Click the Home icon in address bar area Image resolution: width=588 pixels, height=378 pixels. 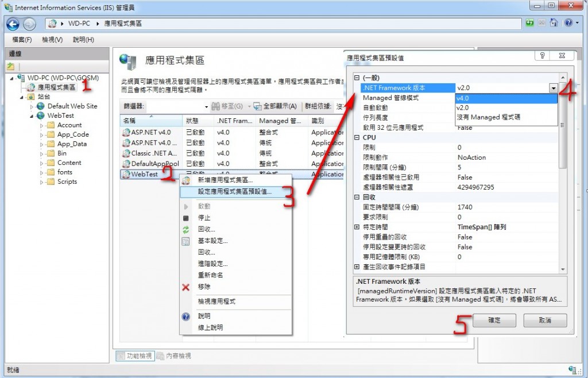(x=554, y=22)
